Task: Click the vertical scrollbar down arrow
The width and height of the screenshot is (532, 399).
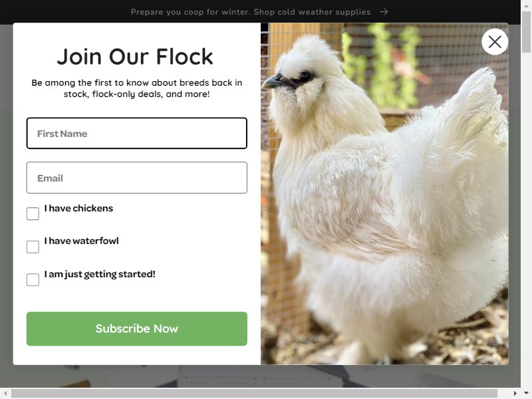Action: [x=526, y=393]
